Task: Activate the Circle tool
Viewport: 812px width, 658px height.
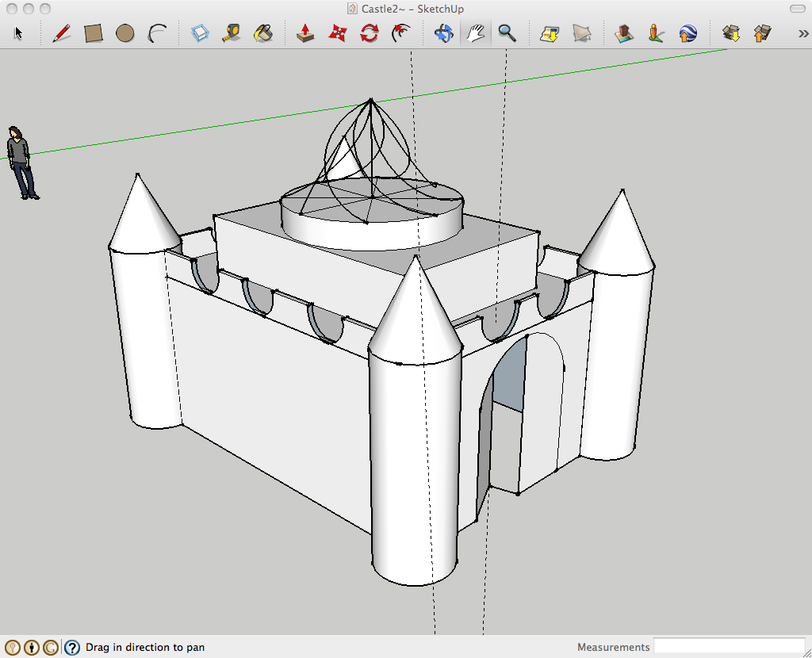Action: [124, 33]
